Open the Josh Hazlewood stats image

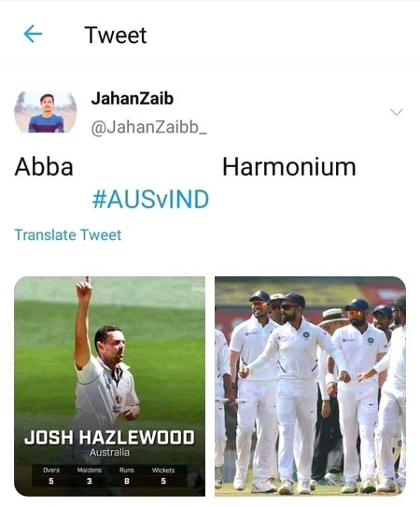point(109,386)
